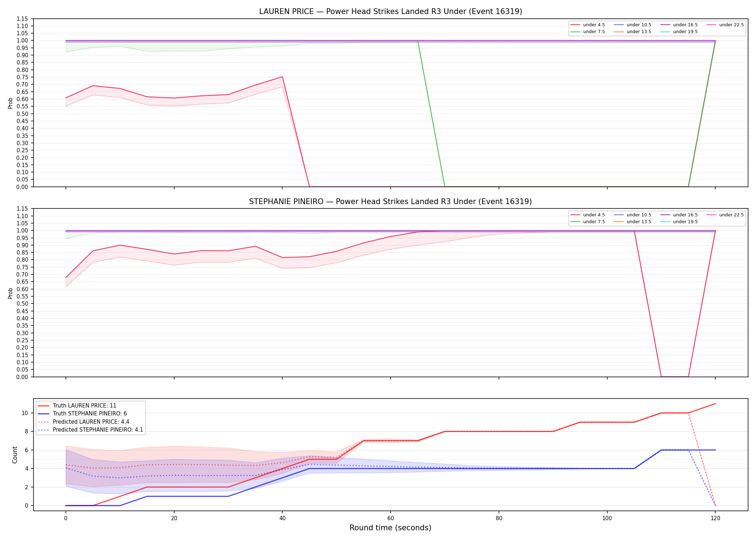Click the STEPHANIE PINEIRO chart title

[391, 202]
